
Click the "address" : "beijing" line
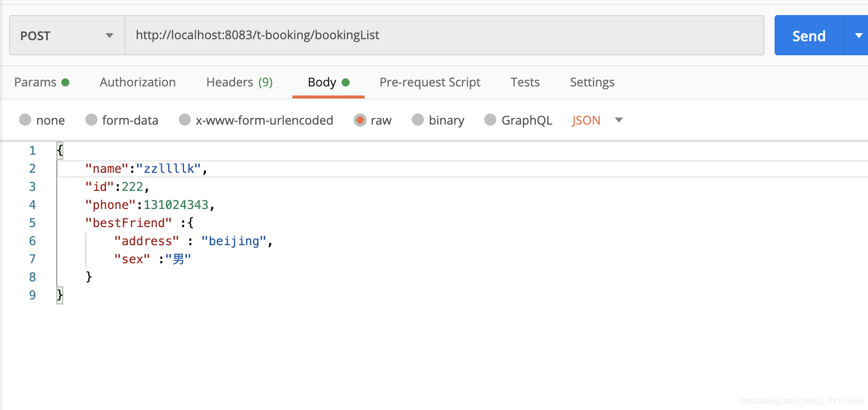pos(193,241)
